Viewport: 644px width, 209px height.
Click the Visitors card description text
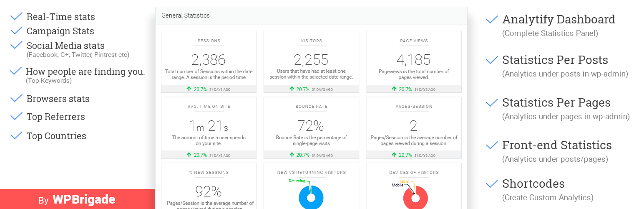[x=311, y=74]
